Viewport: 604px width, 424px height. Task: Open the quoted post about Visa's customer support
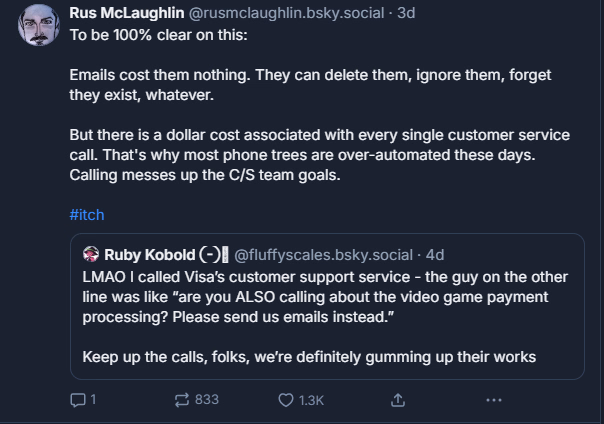coord(327,307)
